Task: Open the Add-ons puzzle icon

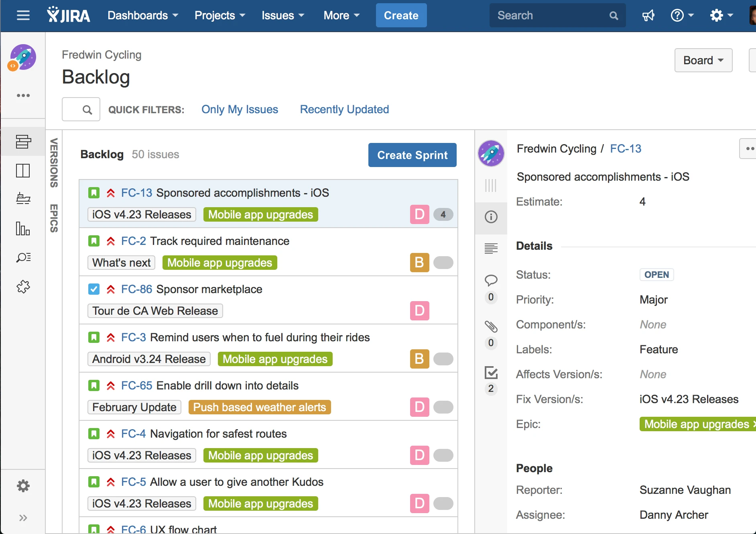Action: click(23, 287)
